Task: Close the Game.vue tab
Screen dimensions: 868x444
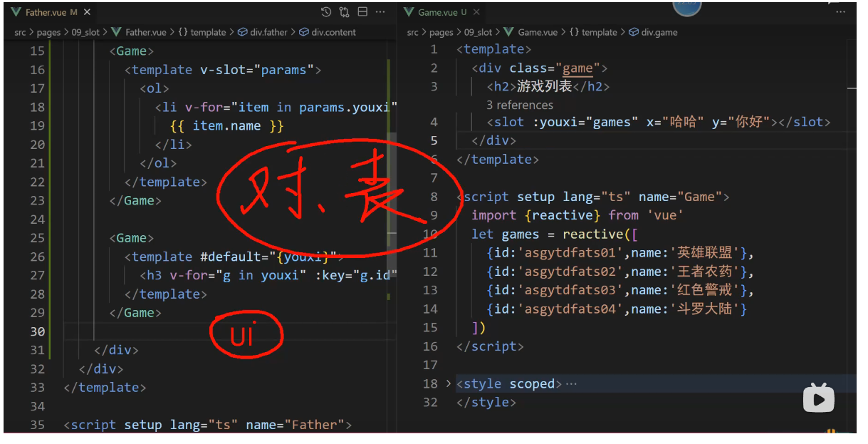Action: (476, 12)
